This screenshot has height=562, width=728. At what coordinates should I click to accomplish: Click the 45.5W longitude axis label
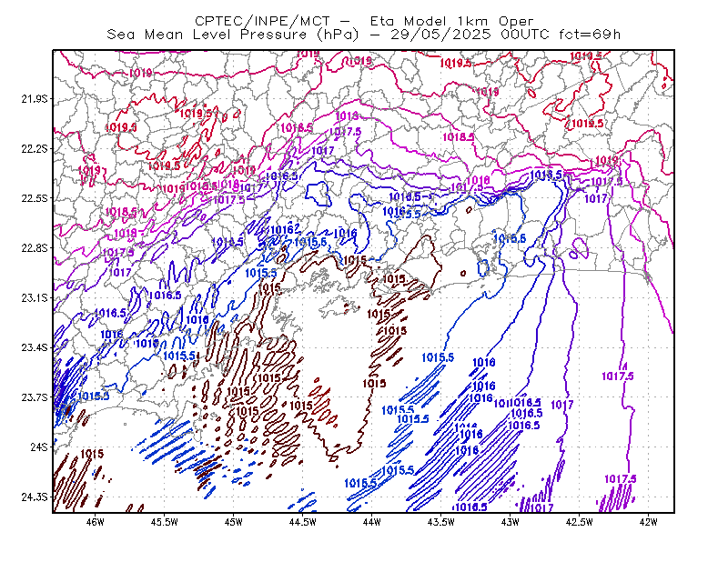pyautogui.click(x=165, y=522)
